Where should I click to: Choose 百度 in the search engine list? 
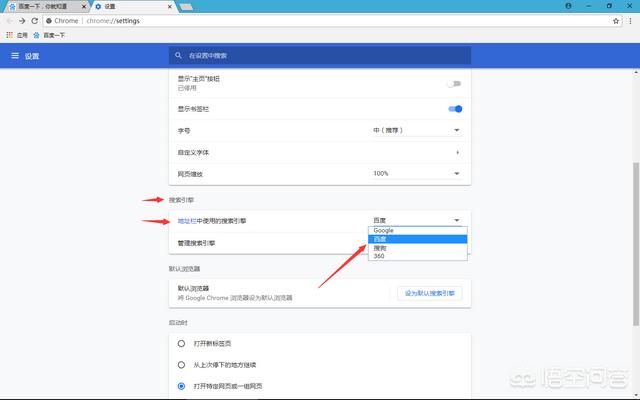coord(418,239)
